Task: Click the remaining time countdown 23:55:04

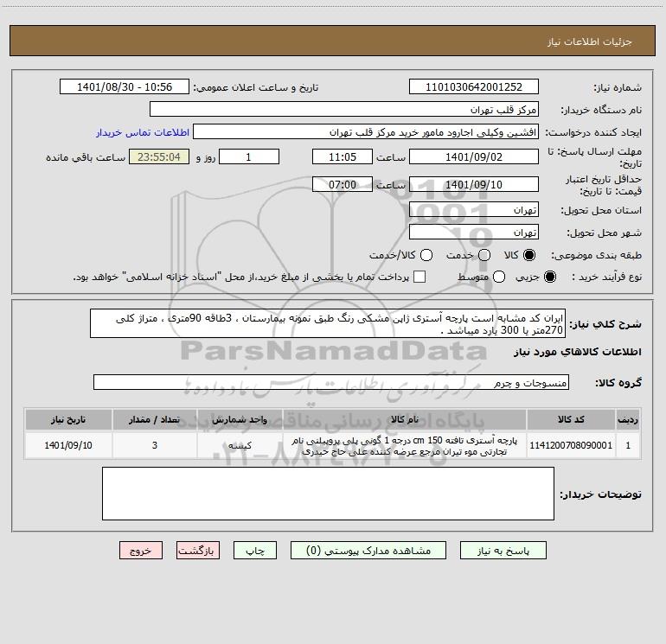Action: pos(159,156)
